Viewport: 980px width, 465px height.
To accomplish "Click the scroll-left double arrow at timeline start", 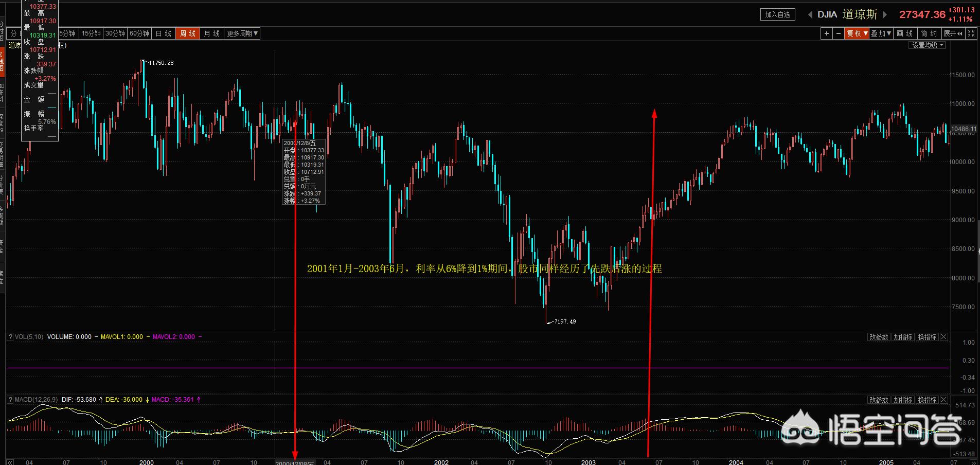I will (10, 462).
